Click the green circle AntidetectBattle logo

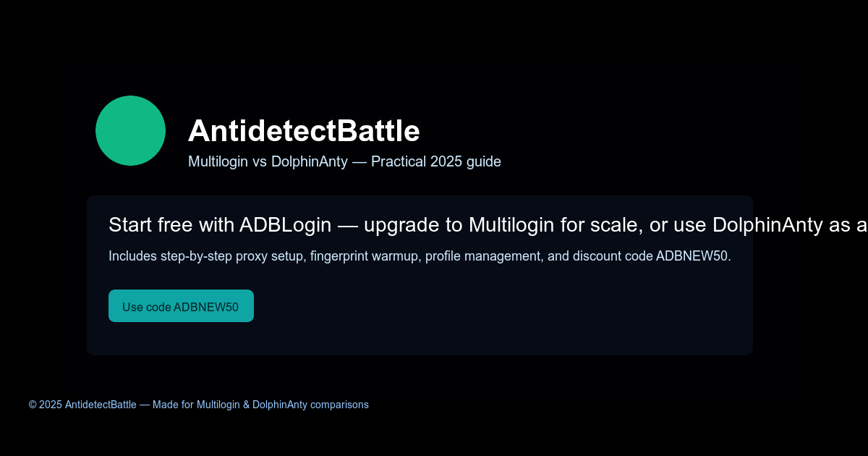coord(130,130)
